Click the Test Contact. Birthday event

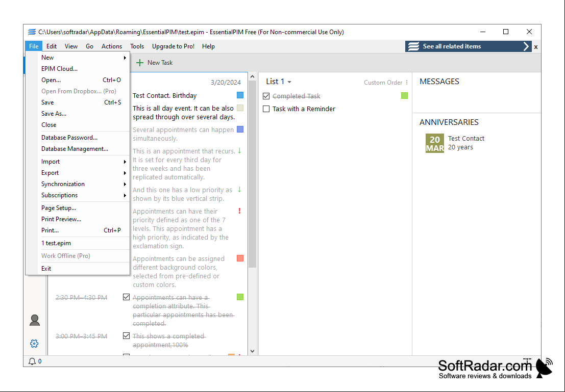[x=165, y=96]
